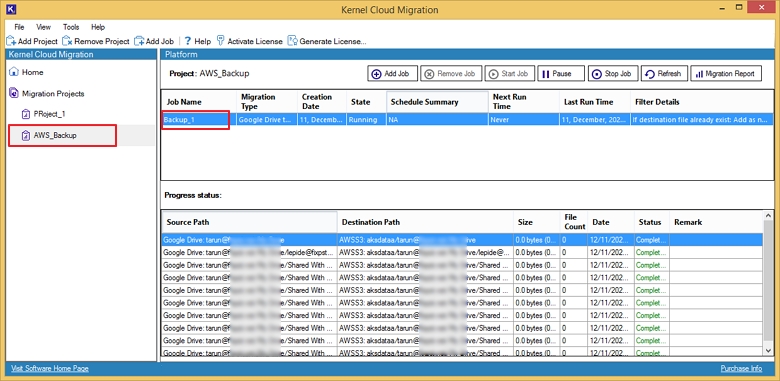Click the Migration Projects tree icon
The width and height of the screenshot is (780, 381).
click(14, 94)
